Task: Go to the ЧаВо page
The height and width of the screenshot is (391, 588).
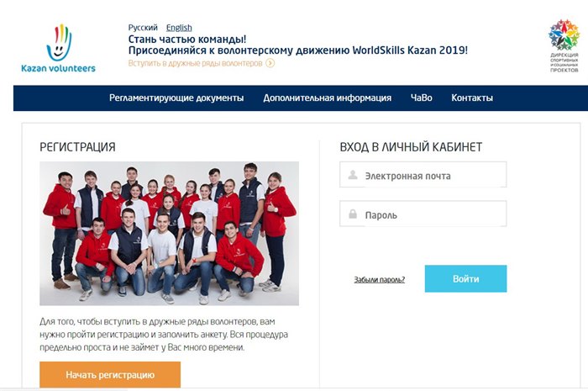Action: pos(421,98)
